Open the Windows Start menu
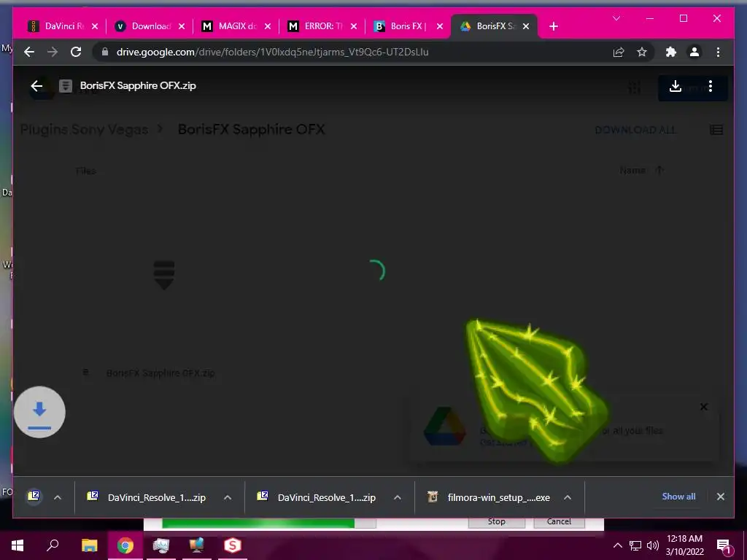The height and width of the screenshot is (560, 747). click(x=18, y=545)
